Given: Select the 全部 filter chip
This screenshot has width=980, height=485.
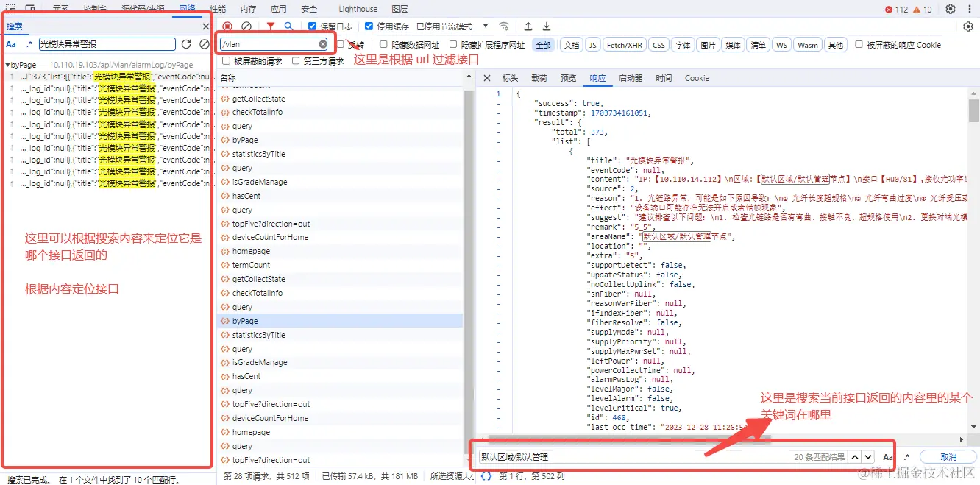Looking at the screenshot, I should (543, 45).
